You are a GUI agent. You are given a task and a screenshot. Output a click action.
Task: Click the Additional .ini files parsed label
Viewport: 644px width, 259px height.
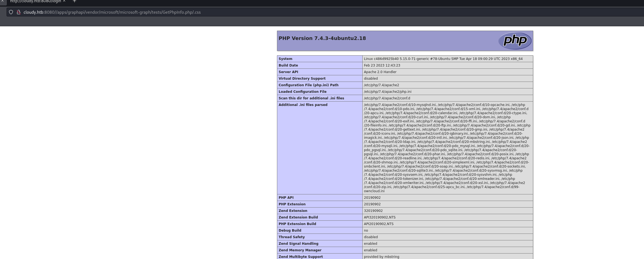pyautogui.click(x=303, y=105)
